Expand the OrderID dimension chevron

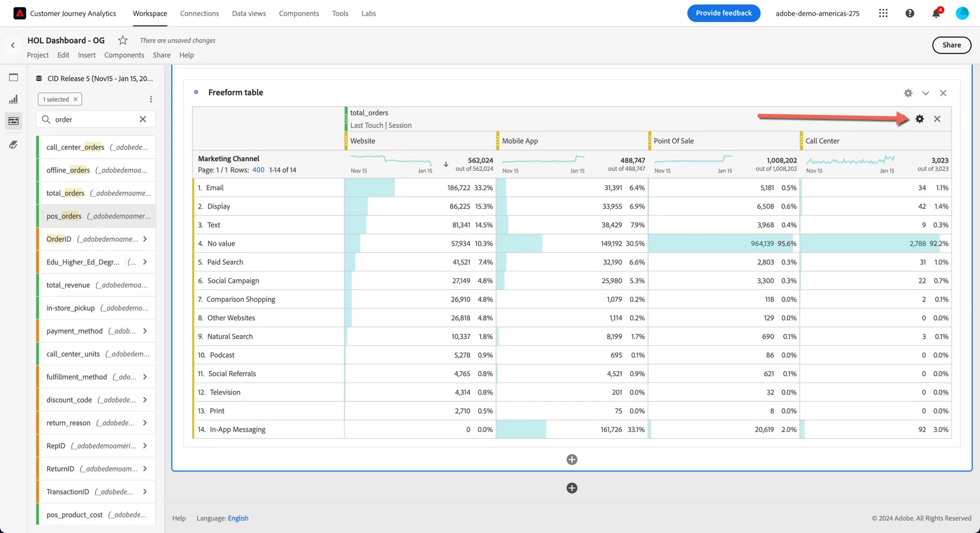145,239
